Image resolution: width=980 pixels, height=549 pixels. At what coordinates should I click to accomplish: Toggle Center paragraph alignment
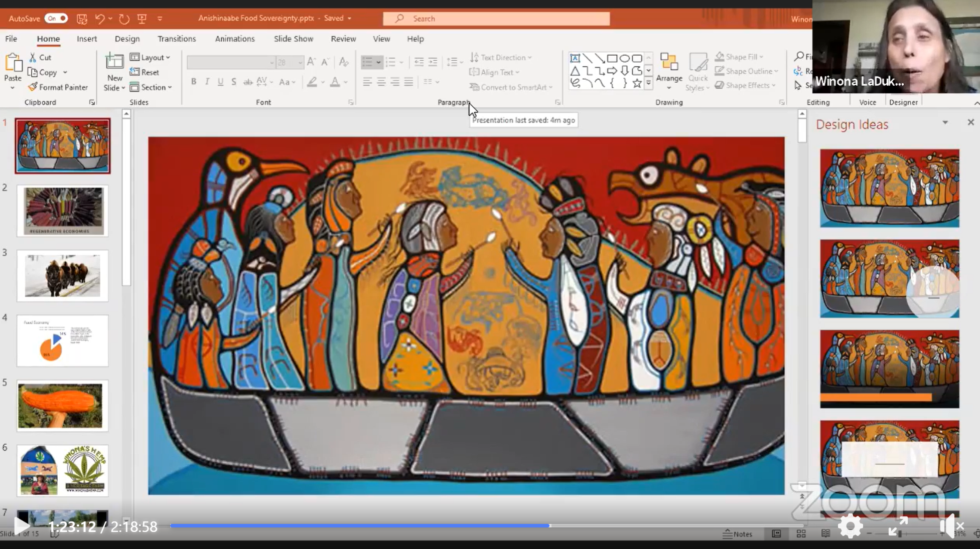381,82
